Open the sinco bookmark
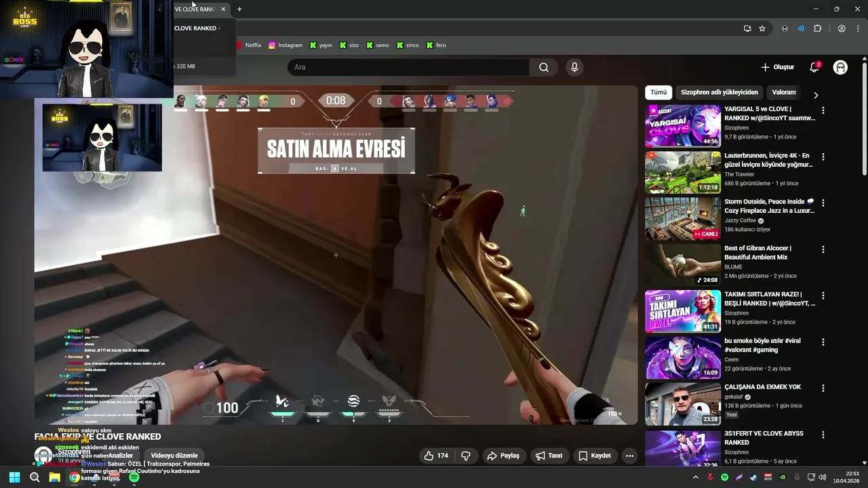Image resolution: width=868 pixels, height=488 pixels. (x=408, y=45)
